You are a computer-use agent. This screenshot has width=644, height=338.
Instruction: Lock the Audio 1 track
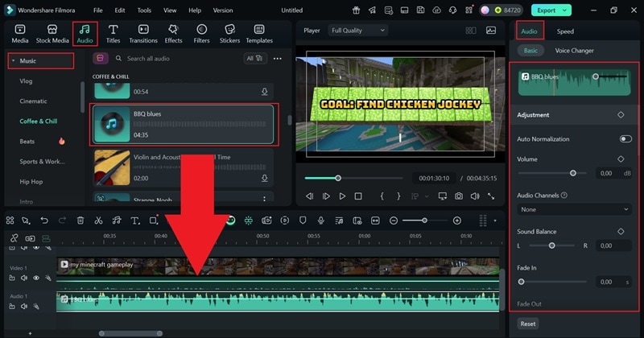12,307
